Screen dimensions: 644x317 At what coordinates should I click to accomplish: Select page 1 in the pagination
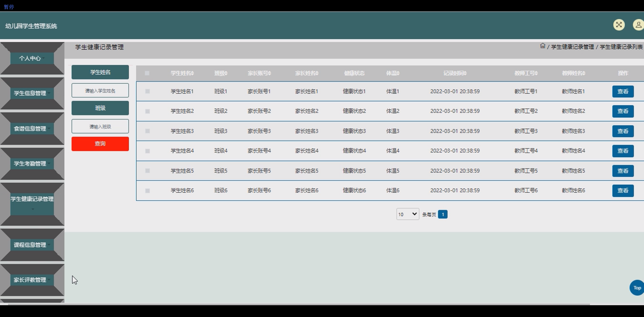443,214
